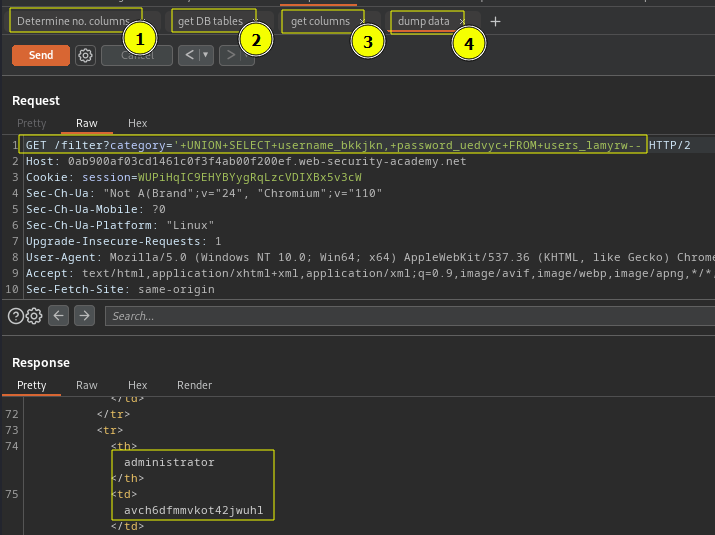Click the Request panel heading
The image size is (715, 535).
pos(36,100)
